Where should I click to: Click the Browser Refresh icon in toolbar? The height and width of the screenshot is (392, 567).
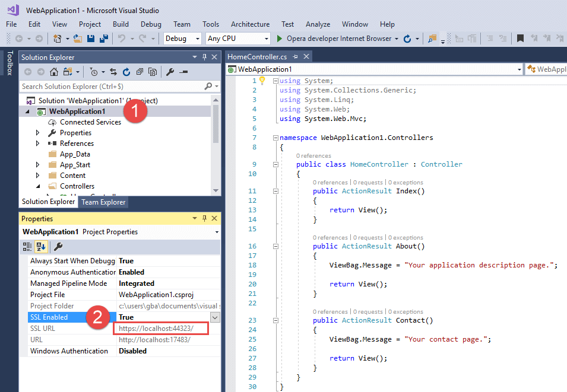coord(407,39)
